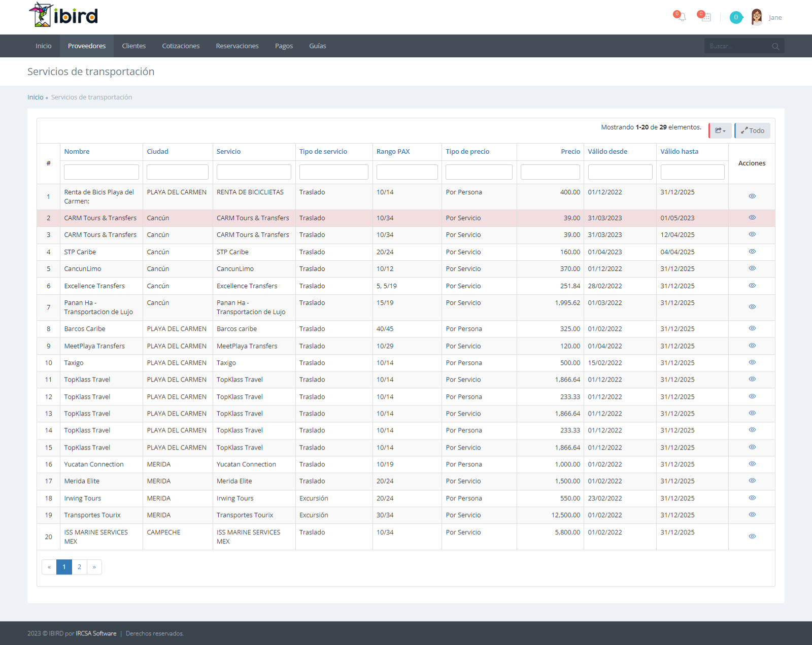Open the Cotizaciones menu
Viewport: 812px width, 645px height.
click(x=181, y=46)
